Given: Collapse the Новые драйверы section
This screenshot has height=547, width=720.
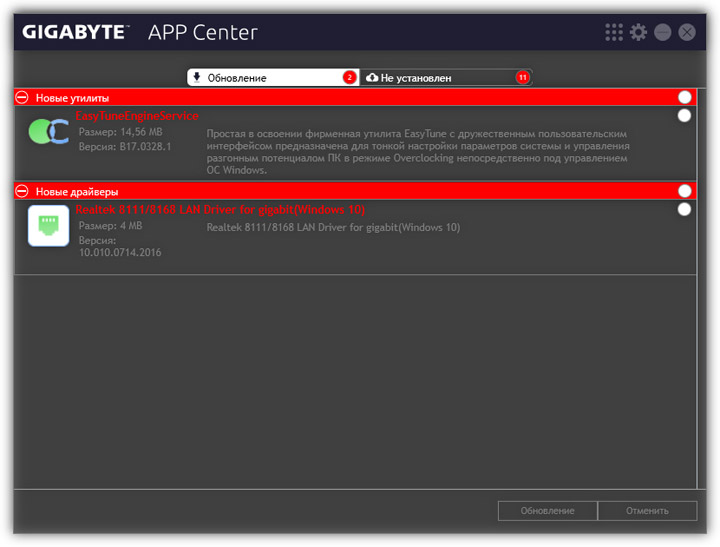Looking at the screenshot, I should 22,191.
